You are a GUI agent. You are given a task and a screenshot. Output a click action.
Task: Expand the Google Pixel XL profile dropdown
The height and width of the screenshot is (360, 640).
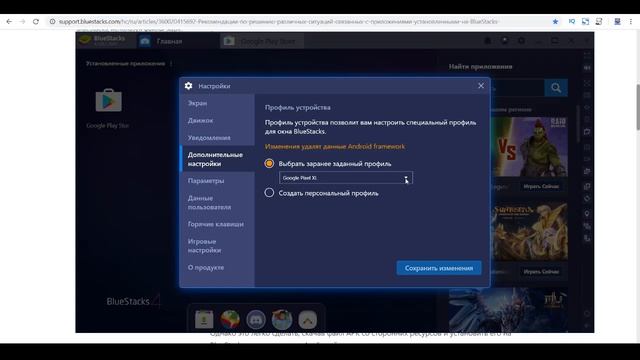(x=346, y=178)
